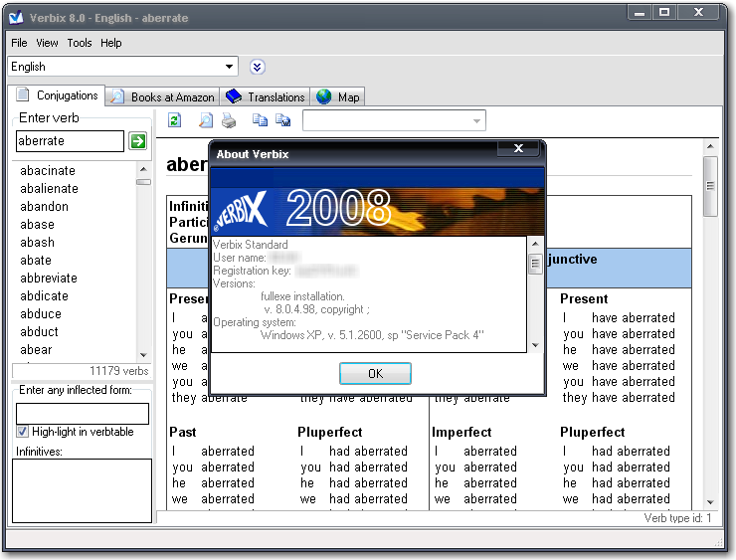Open the View menu
Viewport: 736px width, 560px height.
tap(47, 43)
